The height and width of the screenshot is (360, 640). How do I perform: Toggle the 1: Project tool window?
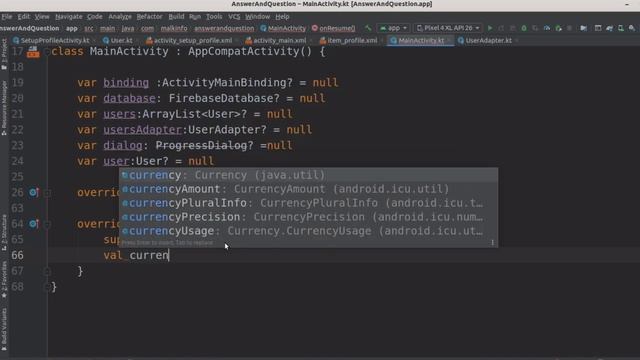(4, 53)
